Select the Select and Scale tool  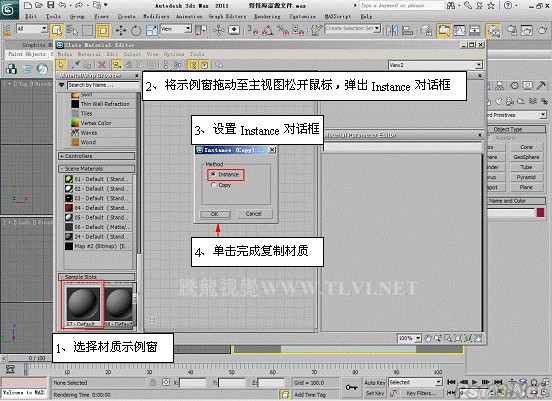point(152,31)
